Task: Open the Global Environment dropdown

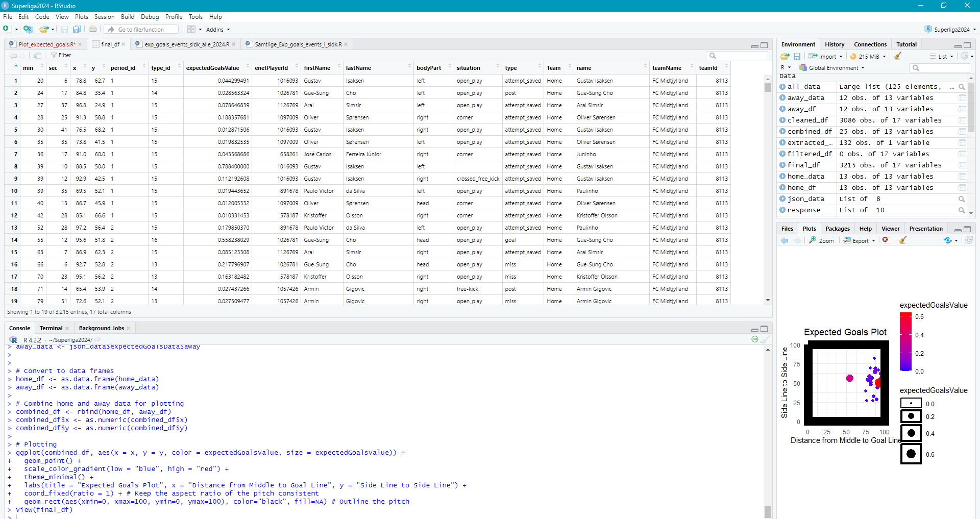Action: point(832,68)
